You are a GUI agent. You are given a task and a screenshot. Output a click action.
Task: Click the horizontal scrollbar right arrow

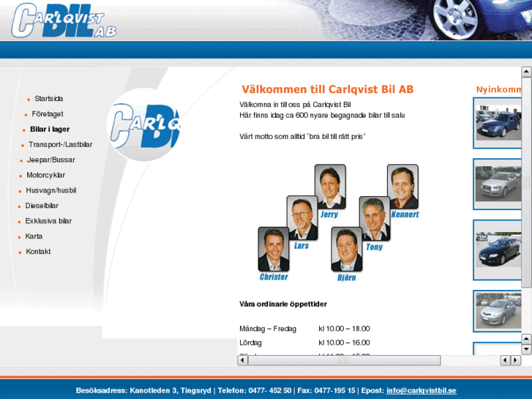(x=516, y=360)
